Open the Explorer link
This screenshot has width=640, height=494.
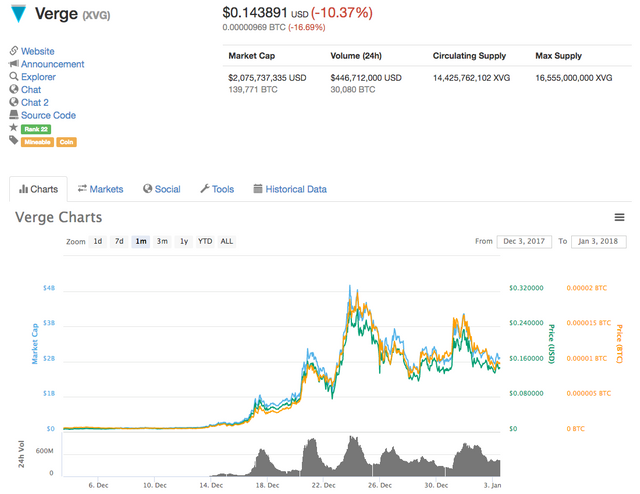(38, 77)
